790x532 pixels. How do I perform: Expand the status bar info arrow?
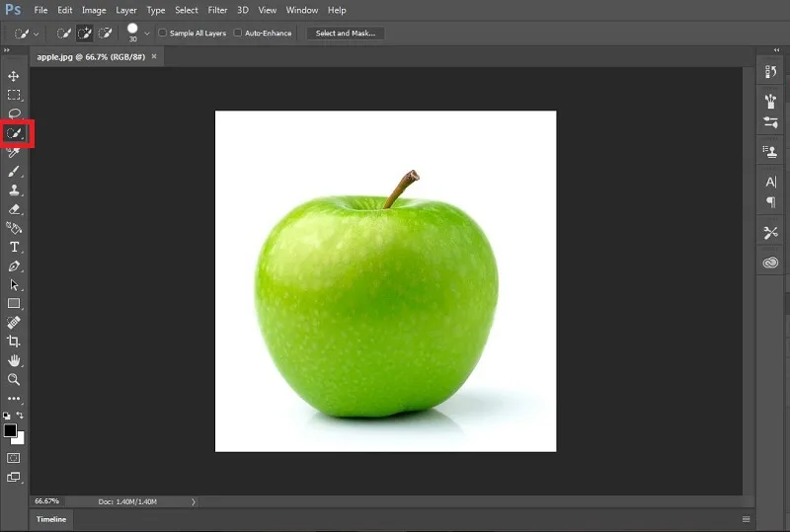[193, 501]
